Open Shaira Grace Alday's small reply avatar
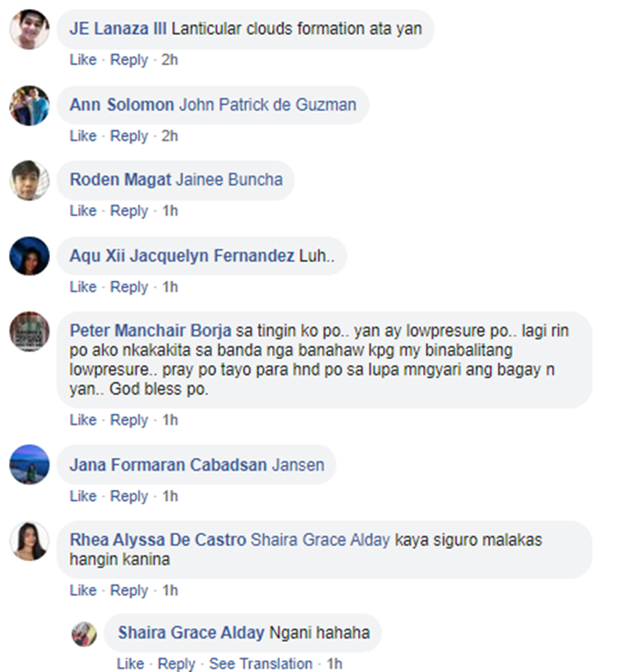Screen dimensions: 626x672 click(84, 634)
